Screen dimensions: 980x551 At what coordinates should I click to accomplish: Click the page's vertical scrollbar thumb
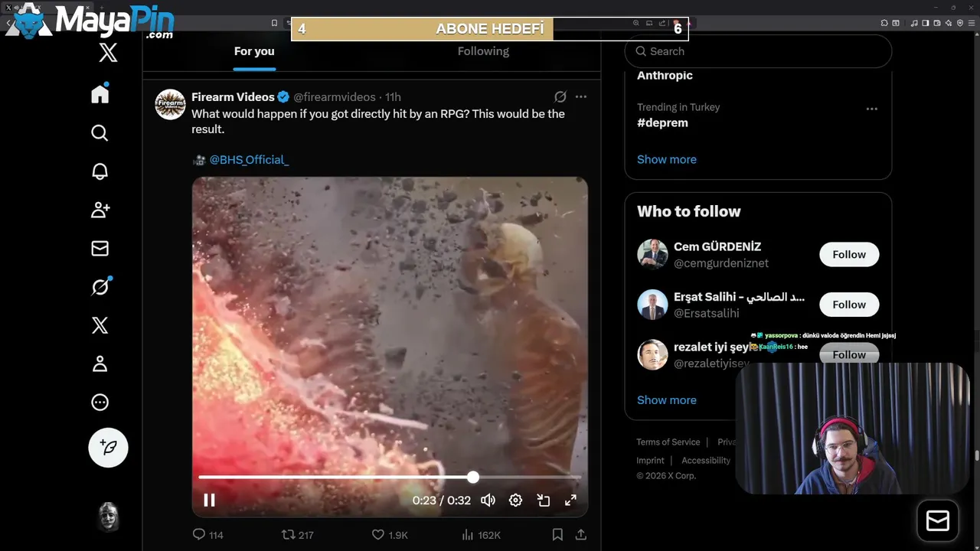[976, 455]
